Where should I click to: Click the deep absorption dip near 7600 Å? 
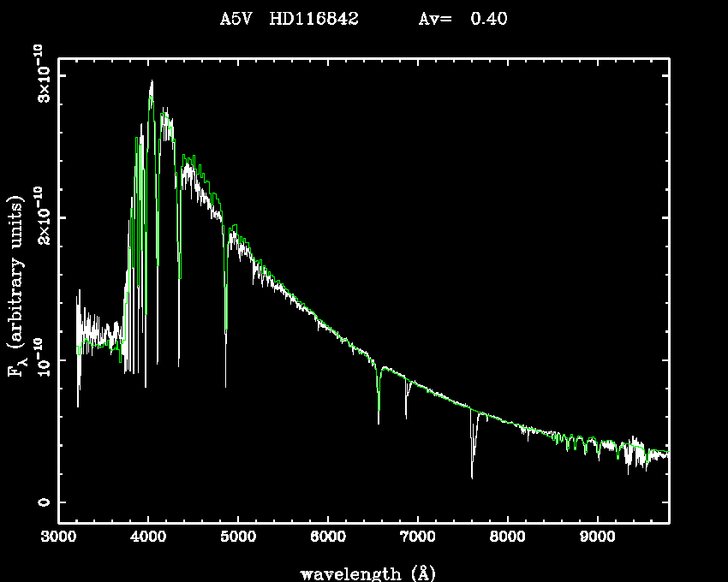[472, 475]
